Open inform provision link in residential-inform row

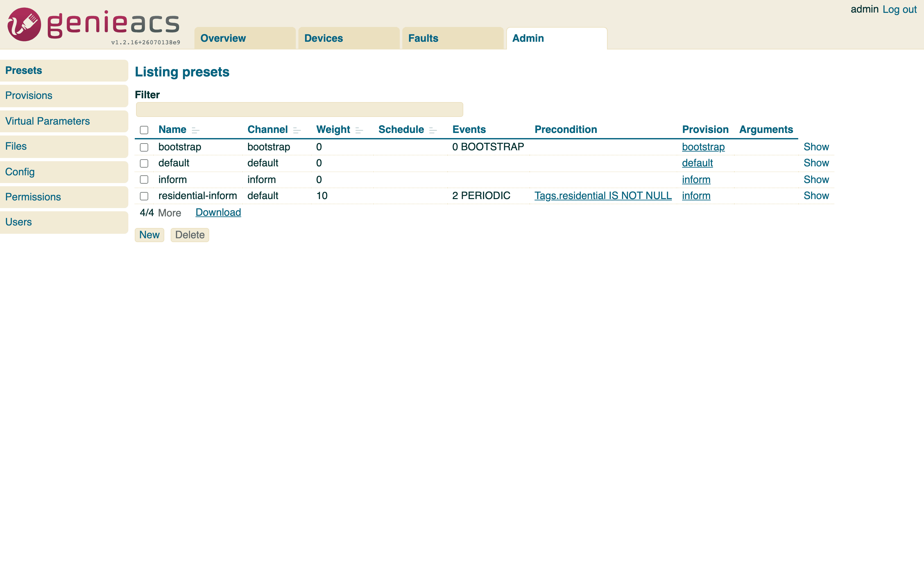696,196
